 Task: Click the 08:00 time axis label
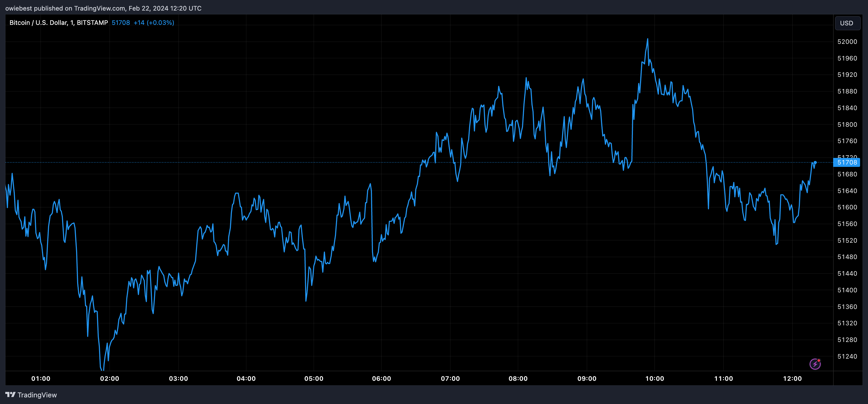[x=518, y=378]
